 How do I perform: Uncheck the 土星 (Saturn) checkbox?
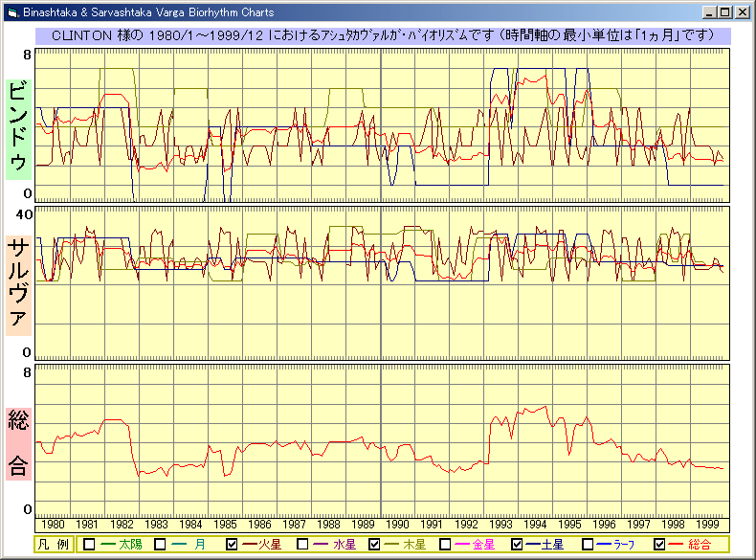pyautogui.click(x=517, y=545)
